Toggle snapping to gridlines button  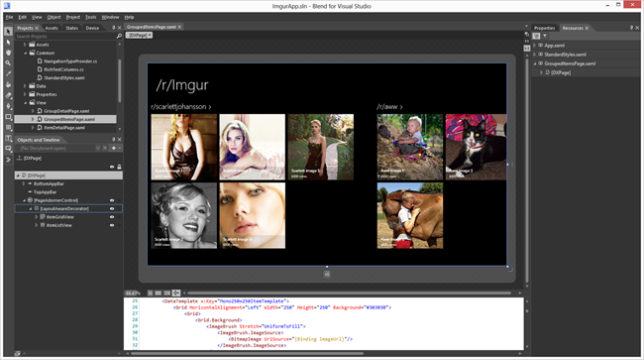point(166,293)
